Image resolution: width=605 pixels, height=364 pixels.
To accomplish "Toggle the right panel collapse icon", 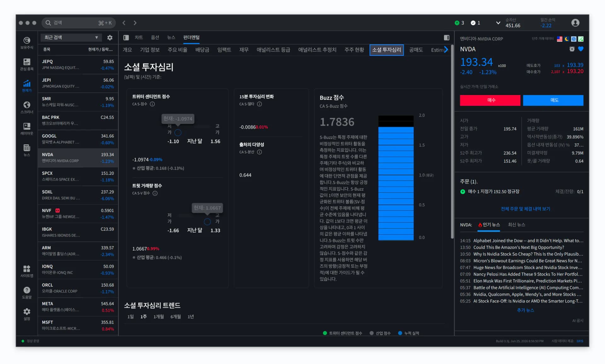I will [x=447, y=38].
